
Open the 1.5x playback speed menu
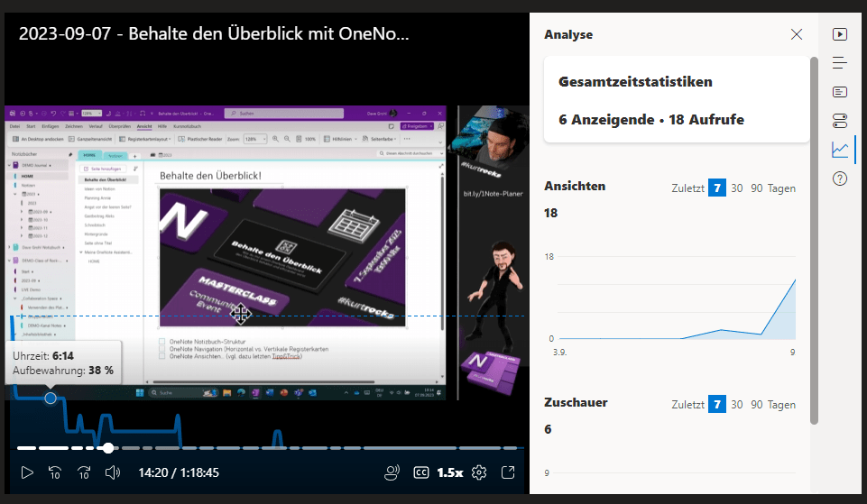pos(450,472)
